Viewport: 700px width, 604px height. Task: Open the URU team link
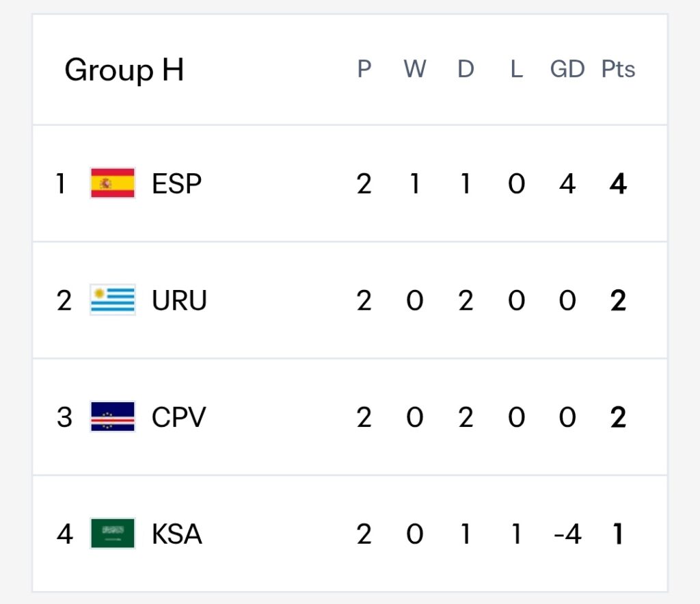click(179, 300)
